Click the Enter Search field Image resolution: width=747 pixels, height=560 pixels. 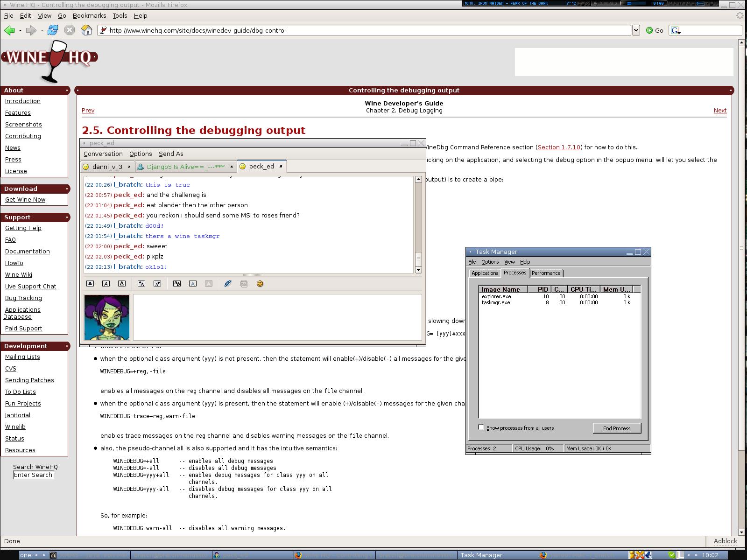point(33,475)
